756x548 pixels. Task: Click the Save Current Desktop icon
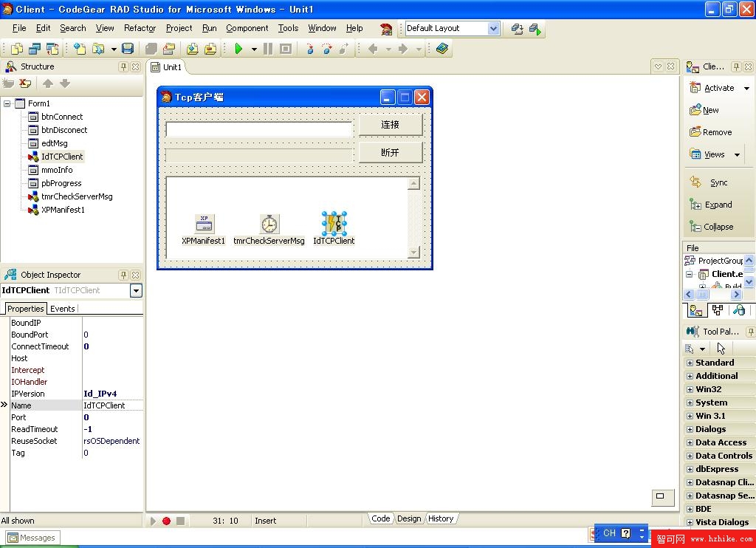(x=517, y=29)
